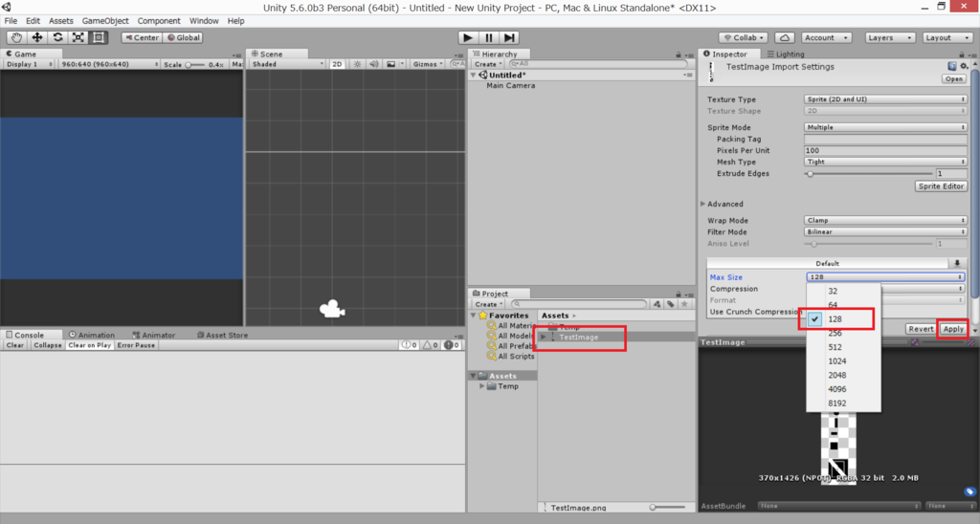The height and width of the screenshot is (524, 980).
Task: Adjust Project icon size slider
Action: [x=667, y=508]
